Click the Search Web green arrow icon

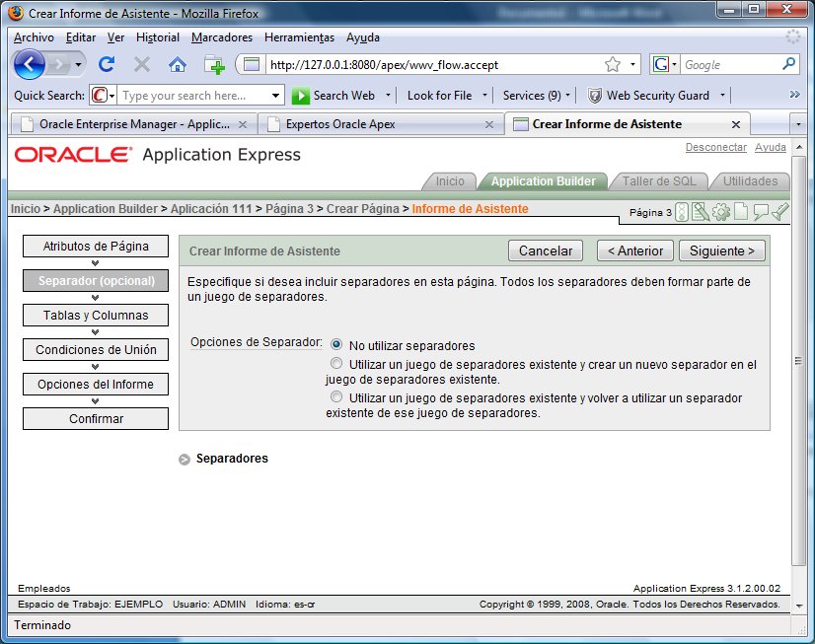300,96
